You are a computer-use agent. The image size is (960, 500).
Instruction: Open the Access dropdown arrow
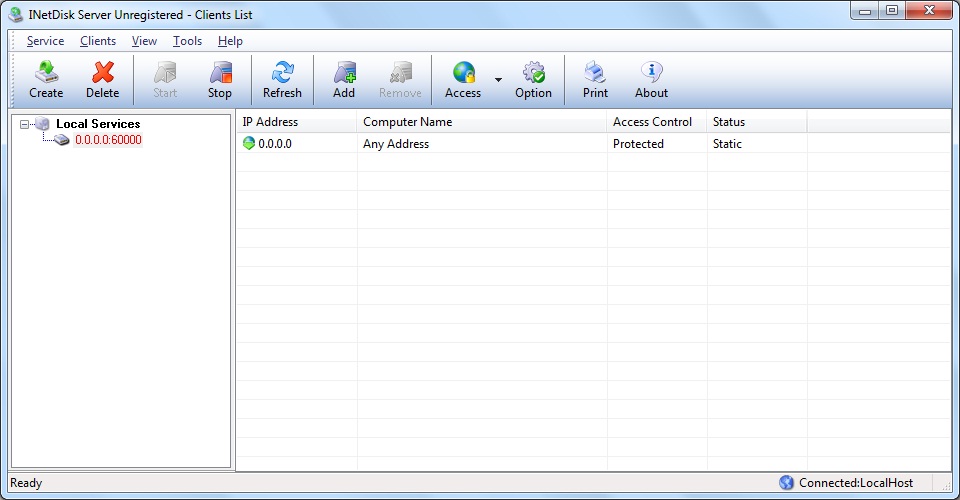coord(498,80)
